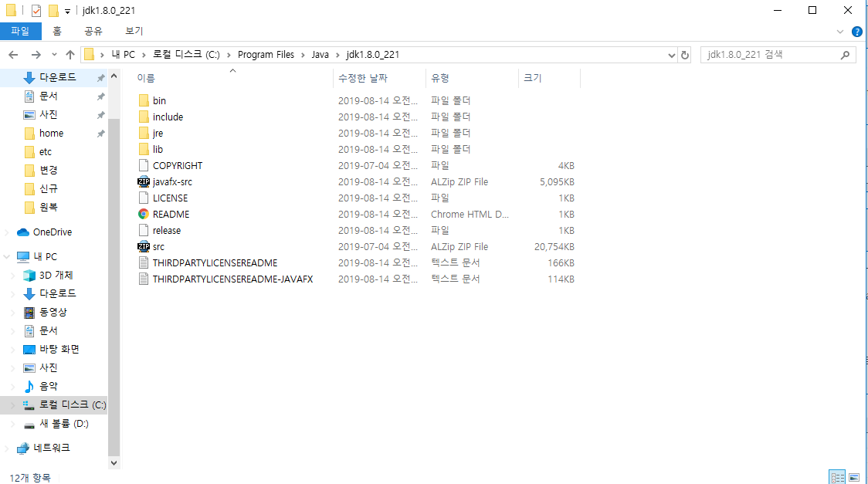Screen dimensions: 868x484
Task: Select 새 볼륨 (D:) drive
Action: [63, 424]
